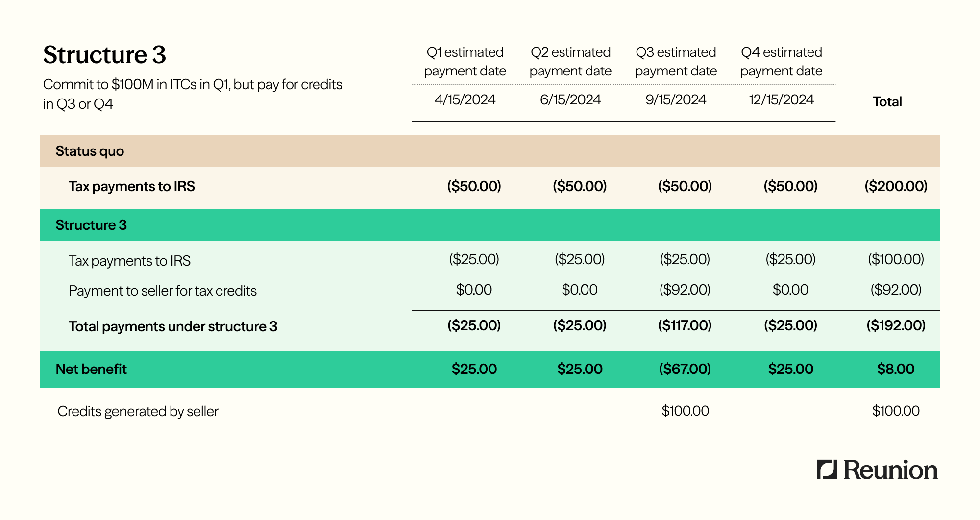This screenshot has width=980, height=520.
Task: Select the ($200.00) status quo total
Action: click(896, 186)
